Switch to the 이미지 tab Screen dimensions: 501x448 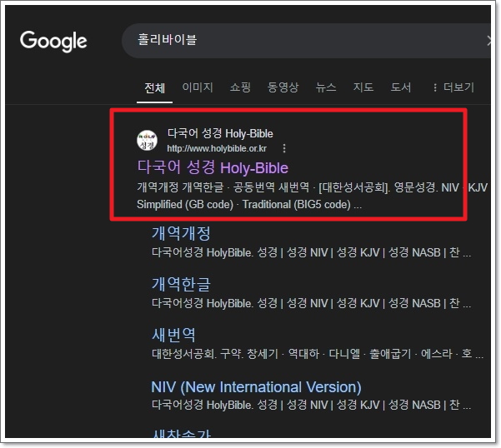pyautogui.click(x=198, y=87)
